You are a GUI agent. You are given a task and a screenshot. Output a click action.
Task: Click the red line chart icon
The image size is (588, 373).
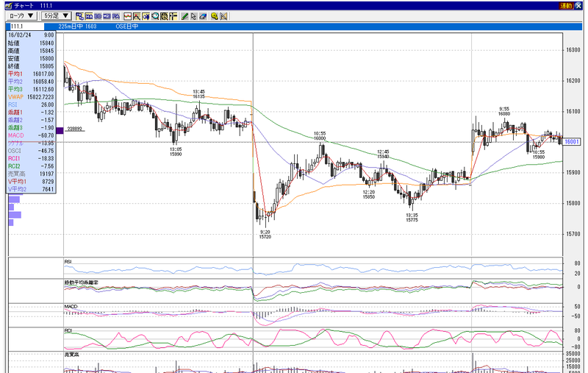point(127,16)
